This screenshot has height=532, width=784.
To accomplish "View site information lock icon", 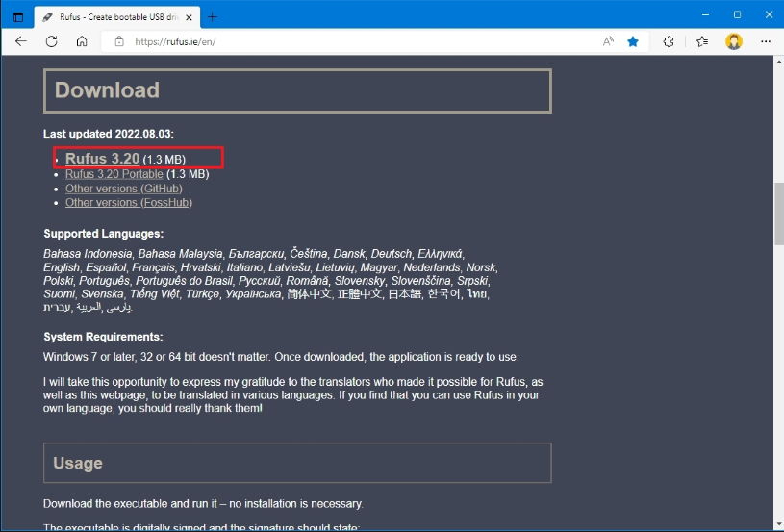I will pyautogui.click(x=119, y=41).
